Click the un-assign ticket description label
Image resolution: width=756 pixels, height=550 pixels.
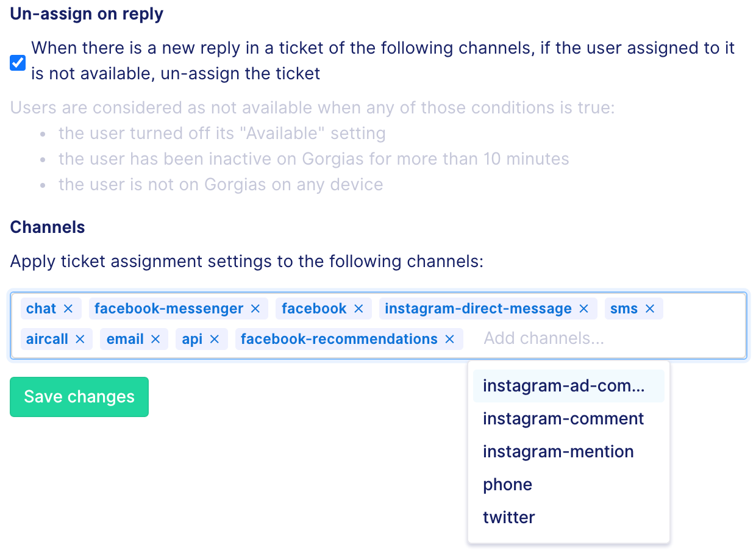[383, 61]
